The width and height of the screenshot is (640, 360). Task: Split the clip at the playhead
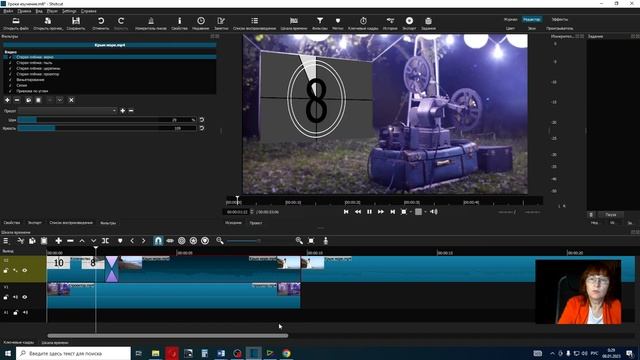click(105, 241)
